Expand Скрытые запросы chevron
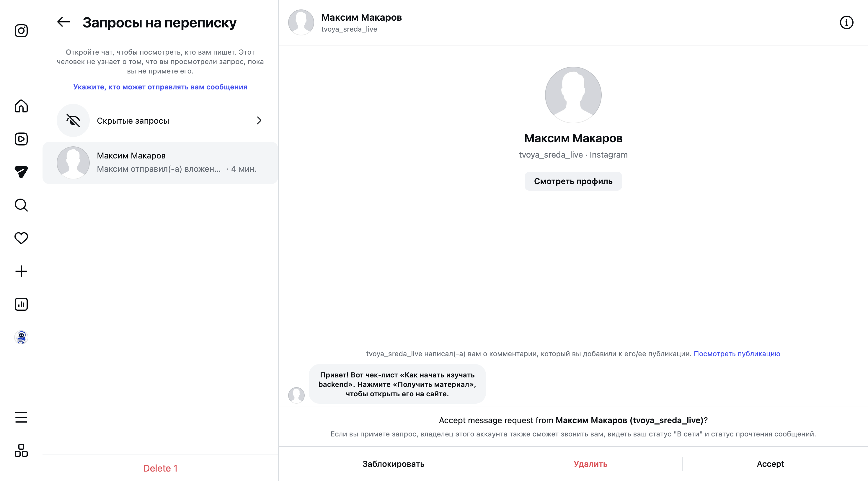 [259, 120]
